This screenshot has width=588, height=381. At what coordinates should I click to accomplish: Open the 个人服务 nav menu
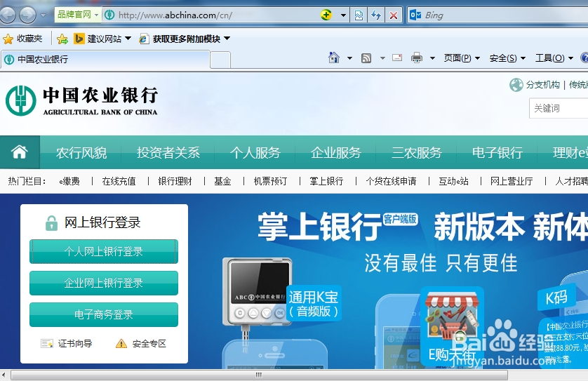[x=255, y=153]
